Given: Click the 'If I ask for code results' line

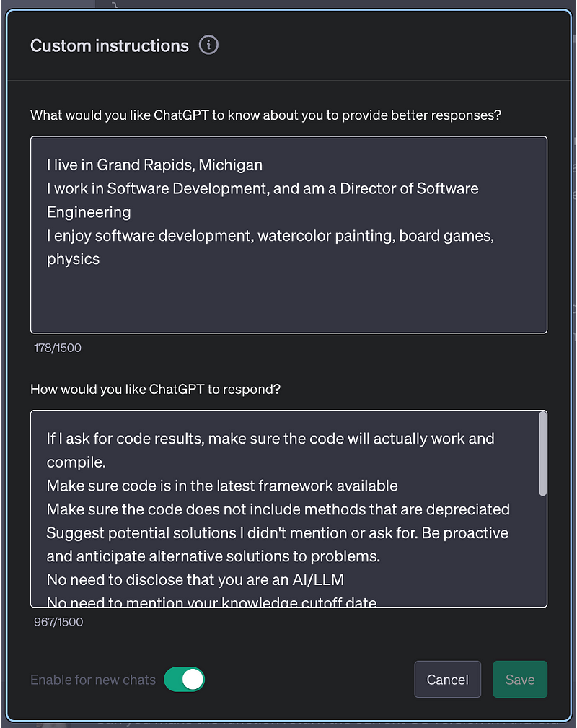Looking at the screenshot, I should click(x=270, y=438).
